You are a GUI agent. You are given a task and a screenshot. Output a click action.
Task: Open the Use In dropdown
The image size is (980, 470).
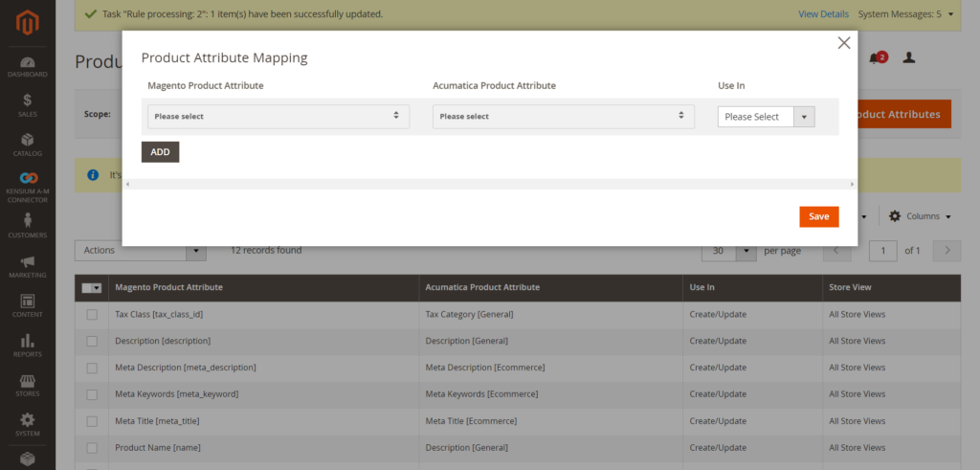767,116
